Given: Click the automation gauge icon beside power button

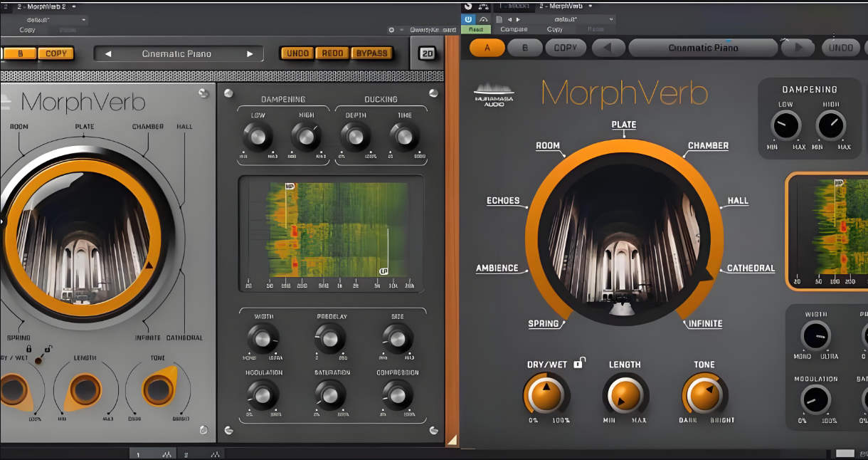Looking at the screenshot, I should (x=484, y=19).
